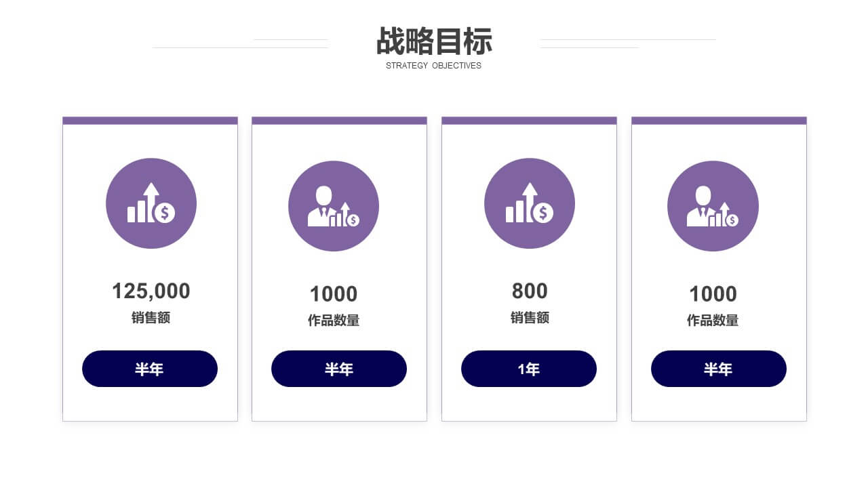Click the 半年 button in the second card
Screen dimensions: 868x488
coord(339,369)
